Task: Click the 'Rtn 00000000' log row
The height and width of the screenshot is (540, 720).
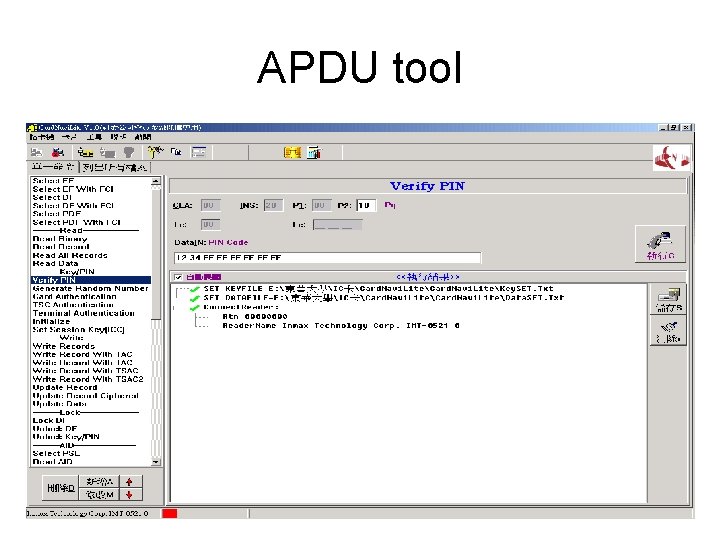Action: (x=255, y=316)
